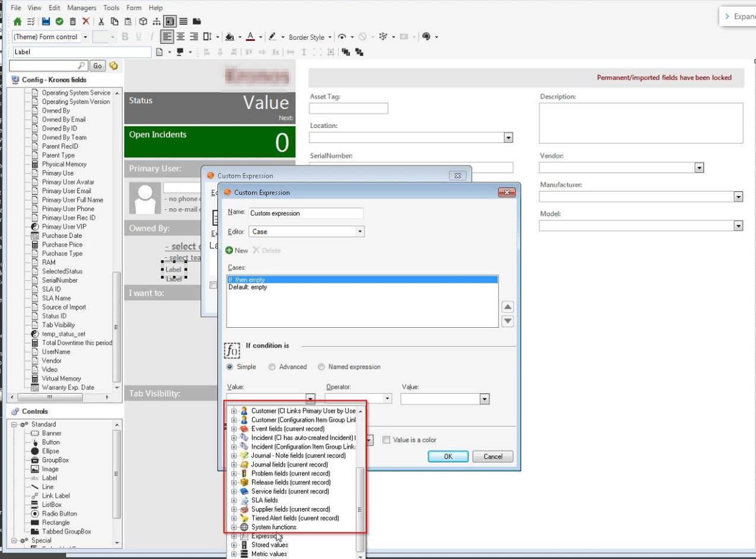
Task: Open the Managers menu
Action: (x=81, y=8)
